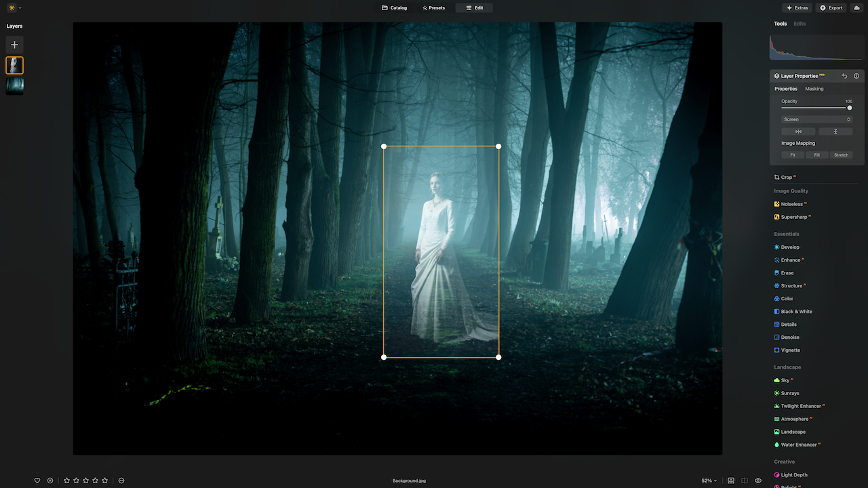The image size is (868, 488).
Task: Open the Properties sub-tab
Action: coord(786,89)
